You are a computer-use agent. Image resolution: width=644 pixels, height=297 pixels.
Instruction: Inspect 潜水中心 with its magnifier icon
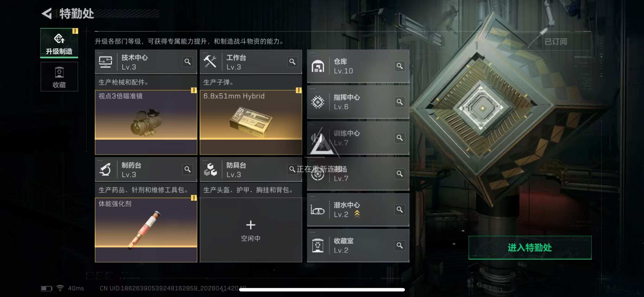coord(400,210)
